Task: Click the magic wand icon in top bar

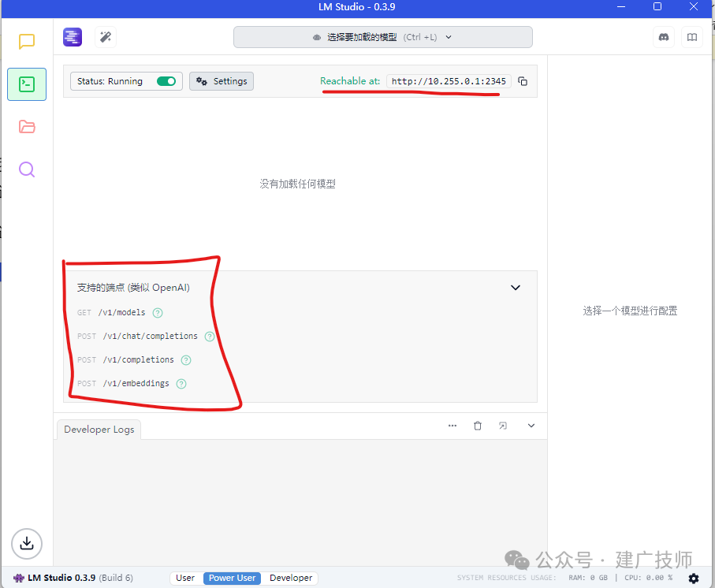Action: point(106,37)
